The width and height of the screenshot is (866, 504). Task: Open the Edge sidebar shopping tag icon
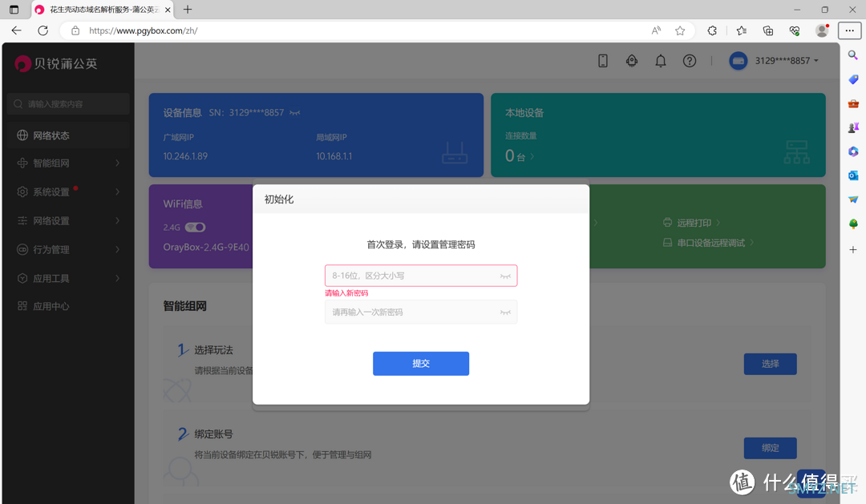point(853,79)
